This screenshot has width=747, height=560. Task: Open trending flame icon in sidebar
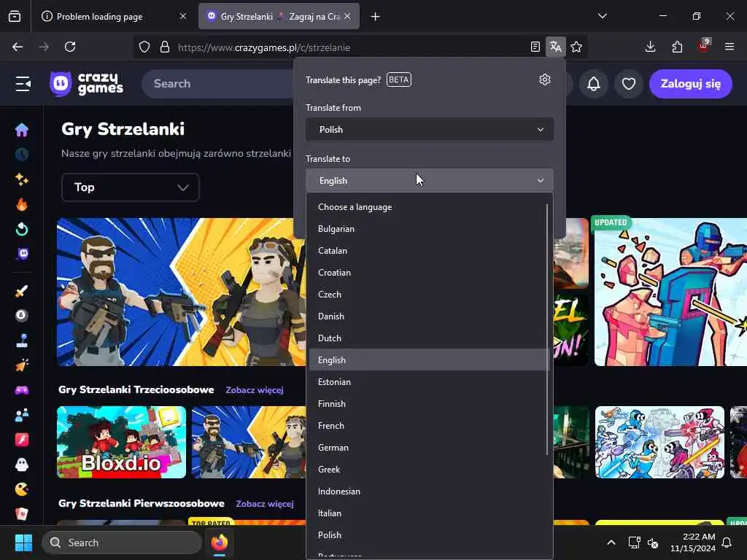point(21,204)
